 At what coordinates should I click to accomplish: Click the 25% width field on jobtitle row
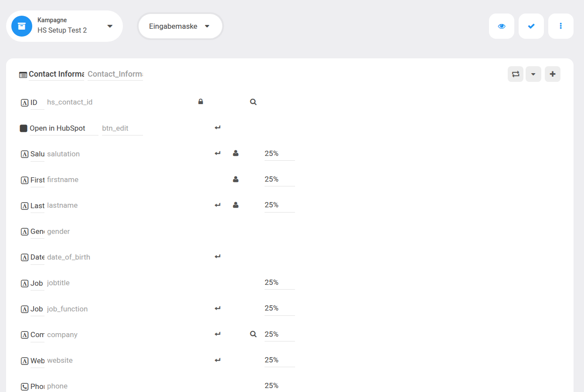click(x=280, y=283)
